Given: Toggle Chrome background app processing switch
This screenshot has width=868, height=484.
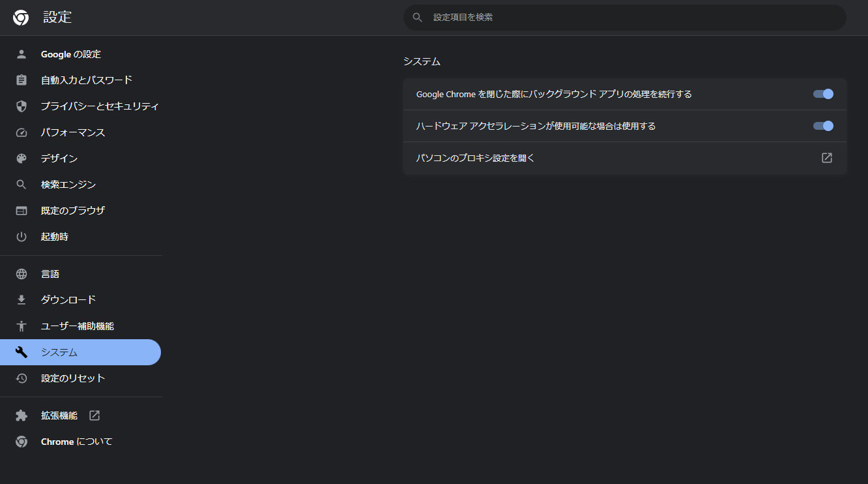Looking at the screenshot, I should [x=823, y=94].
